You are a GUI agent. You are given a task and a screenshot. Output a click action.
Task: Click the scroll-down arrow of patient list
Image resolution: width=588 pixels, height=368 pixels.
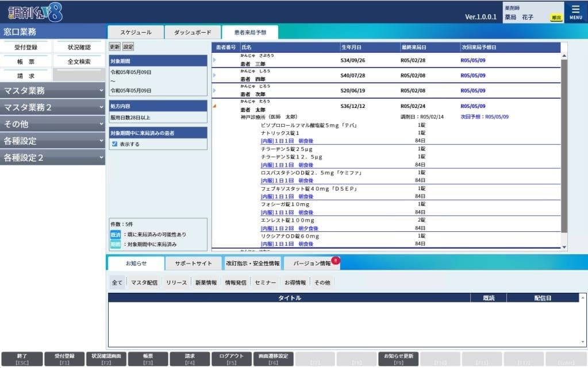(564, 247)
